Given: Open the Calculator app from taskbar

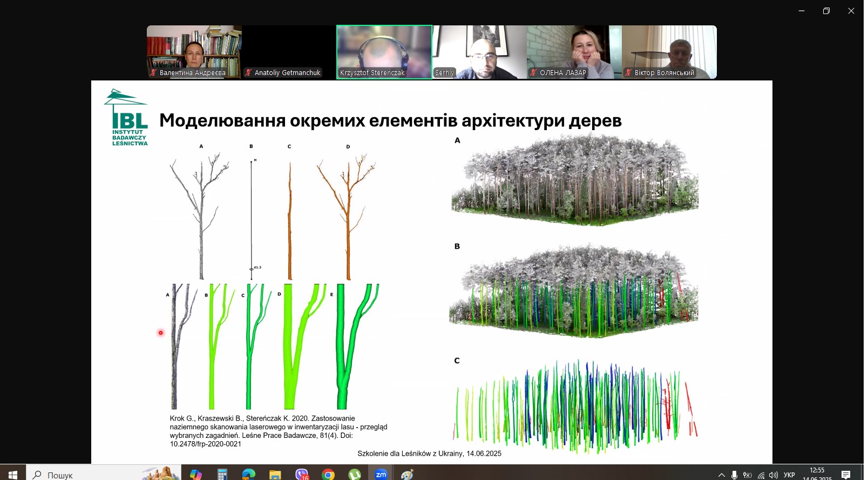Looking at the screenshot, I should (222, 474).
